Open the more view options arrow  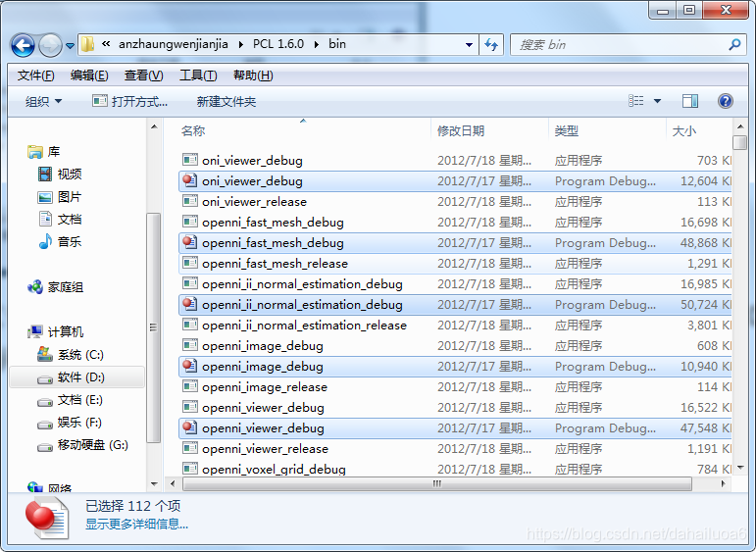point(657,101)
